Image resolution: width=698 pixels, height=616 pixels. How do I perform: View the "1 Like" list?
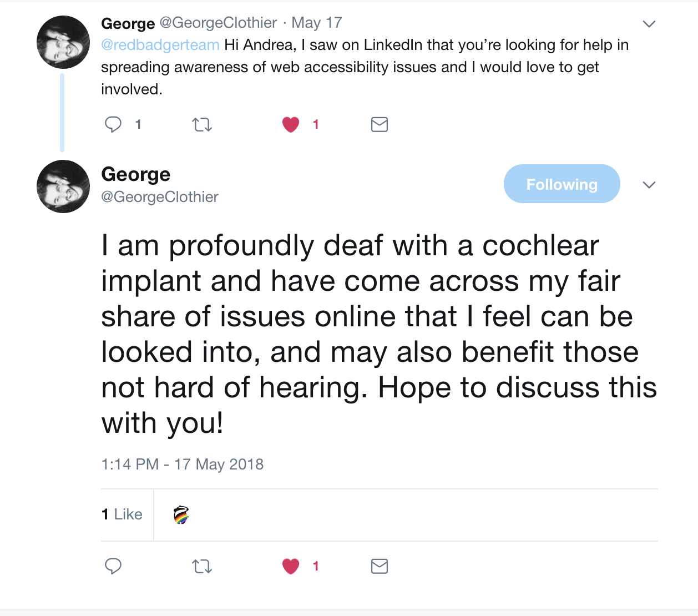(122, 514)
